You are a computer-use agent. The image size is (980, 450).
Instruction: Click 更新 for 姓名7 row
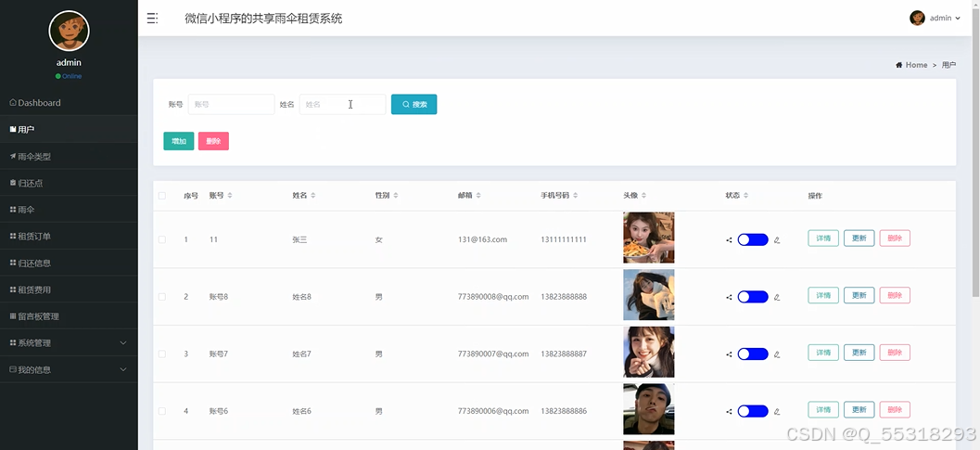coord(859,353)
